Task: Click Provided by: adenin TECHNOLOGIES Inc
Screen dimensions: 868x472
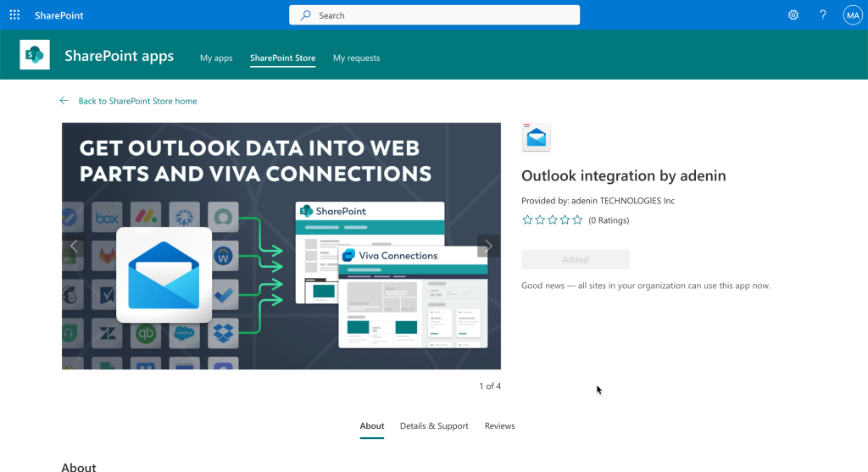Action: (x=598, y=200)
